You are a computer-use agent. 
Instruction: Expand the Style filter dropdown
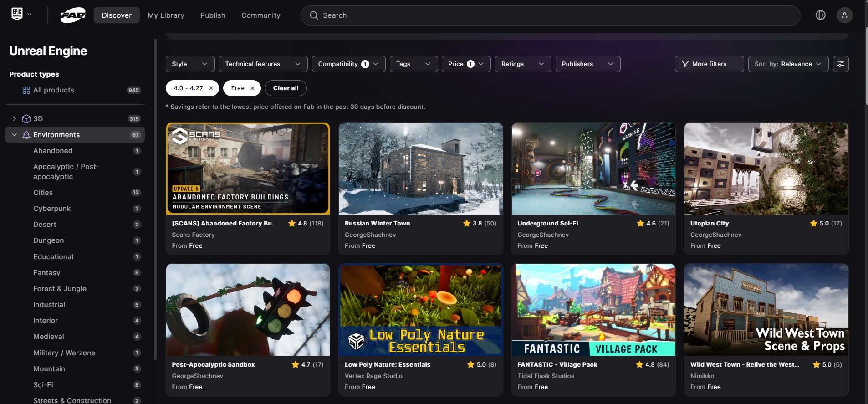(190, 64)
